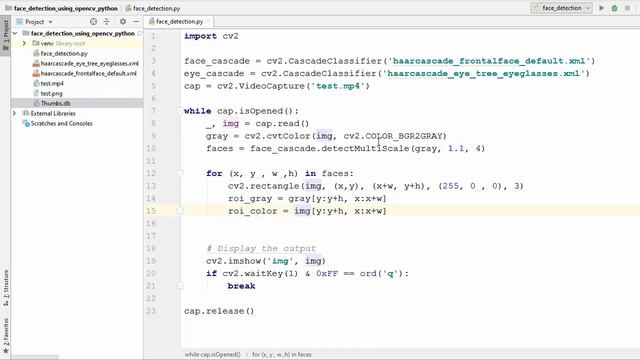Click 'haarcascade_eye_tree_eyeglasses.xml' string in code

tap(483, 73)
